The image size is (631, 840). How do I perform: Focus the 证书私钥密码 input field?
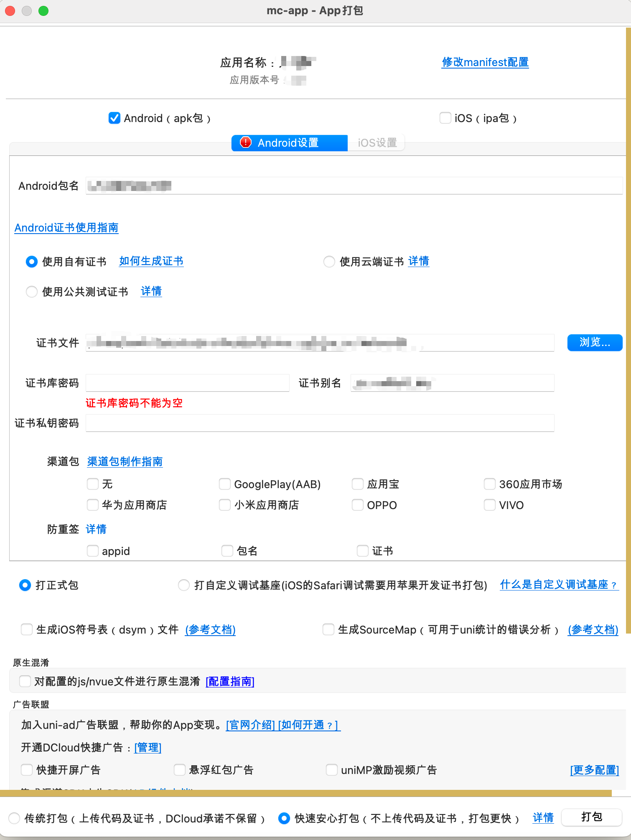point(320,423)
